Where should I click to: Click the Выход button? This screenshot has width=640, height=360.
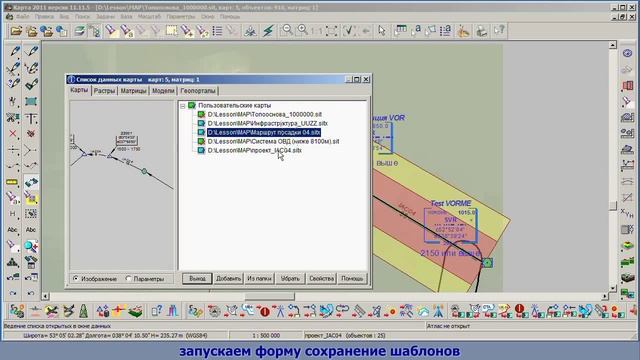(197, 278)
